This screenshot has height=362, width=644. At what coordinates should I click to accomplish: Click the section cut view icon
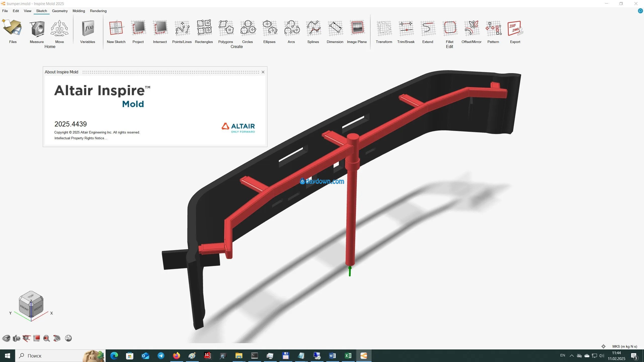click(26, 338)
